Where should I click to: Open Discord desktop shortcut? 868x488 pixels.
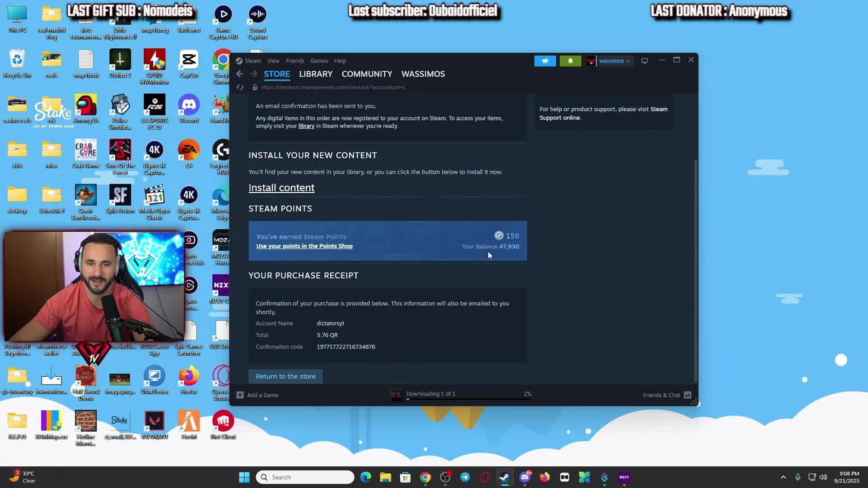point(189,110)
